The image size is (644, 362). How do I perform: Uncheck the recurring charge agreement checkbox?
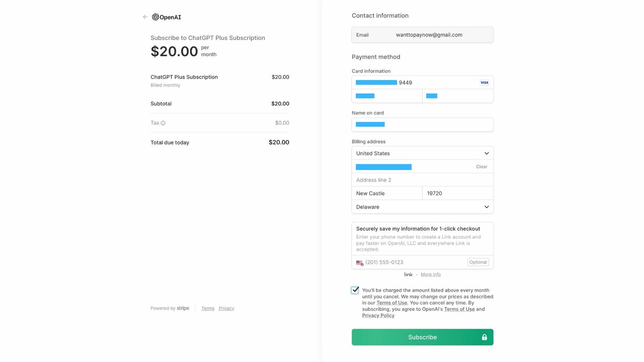355,290
